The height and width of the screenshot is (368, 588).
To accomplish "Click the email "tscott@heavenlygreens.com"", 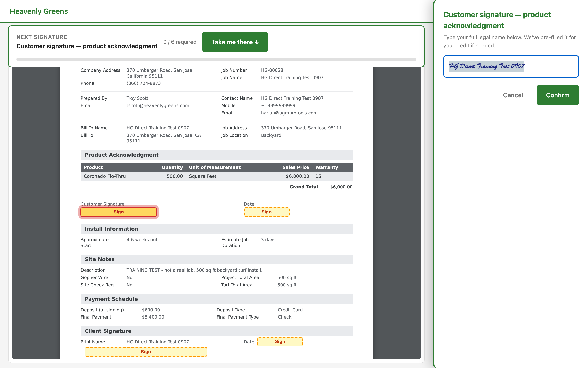I will click(x=158, y=105).
